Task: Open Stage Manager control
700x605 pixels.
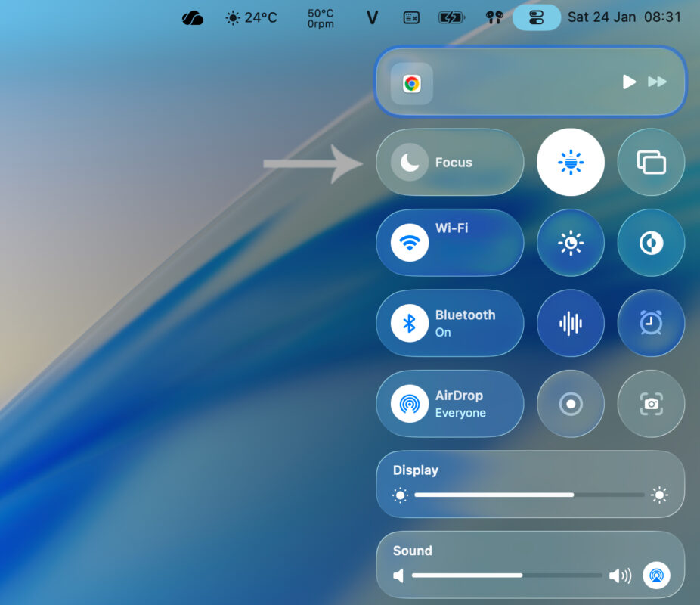Action: (x=651, y=162)
